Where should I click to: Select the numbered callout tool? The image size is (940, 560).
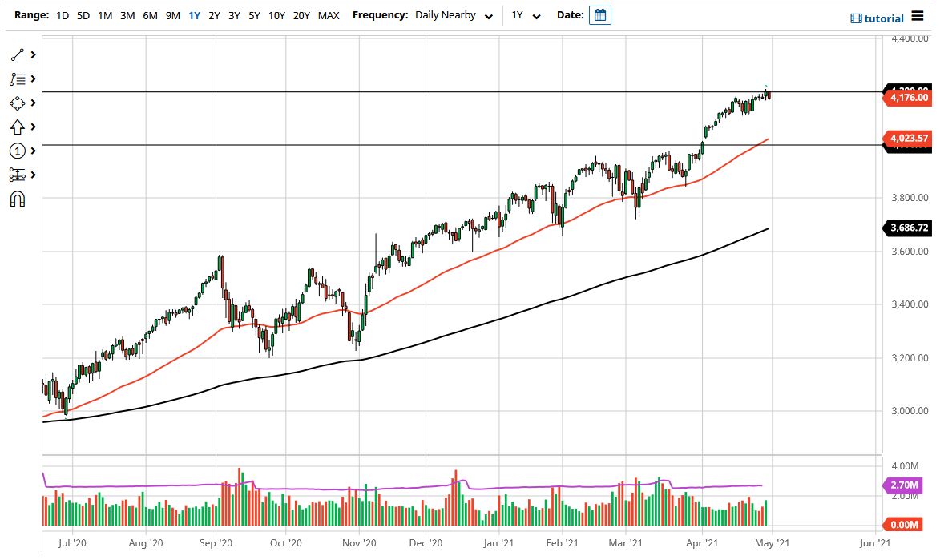click(x=18, y=151)
